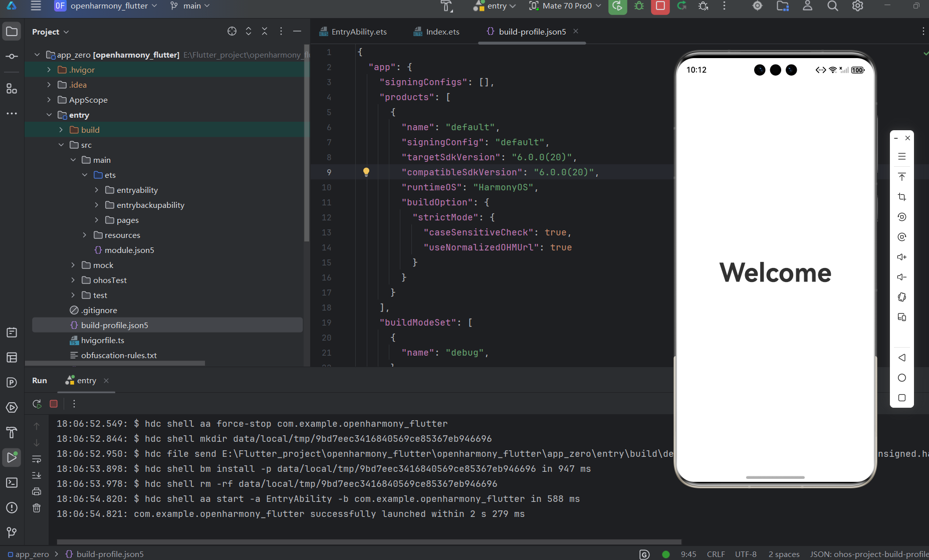The image size is (929, 560).
Task: Click the clear all trash icon in console
Action: pos(37,508)
